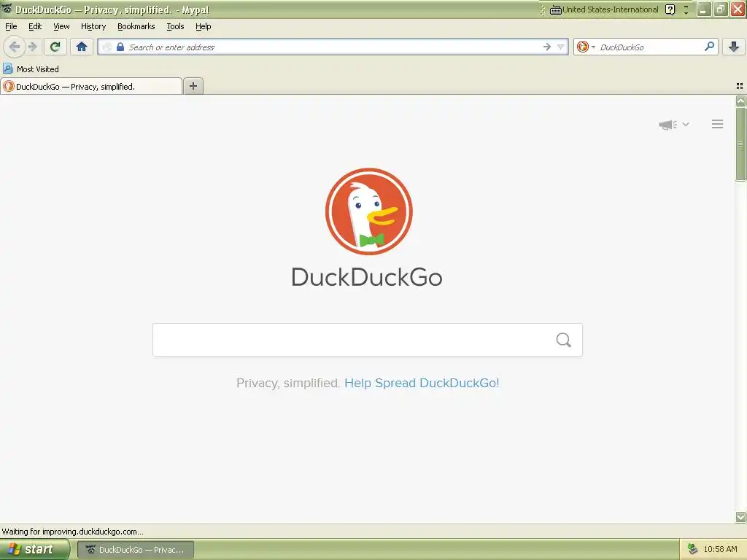Open the Tools menu
The height and width of the screenshot is (560, 747).
tap(175, 26)
